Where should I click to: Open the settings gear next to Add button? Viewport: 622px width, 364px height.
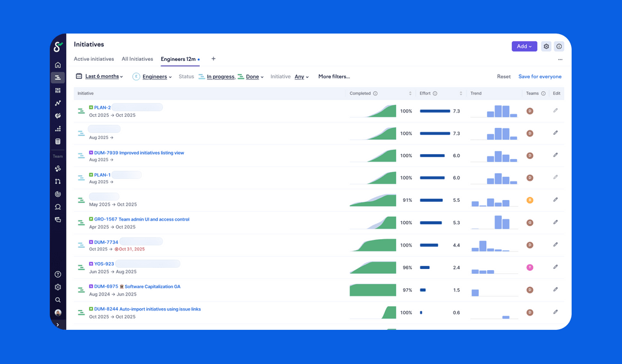546,47
